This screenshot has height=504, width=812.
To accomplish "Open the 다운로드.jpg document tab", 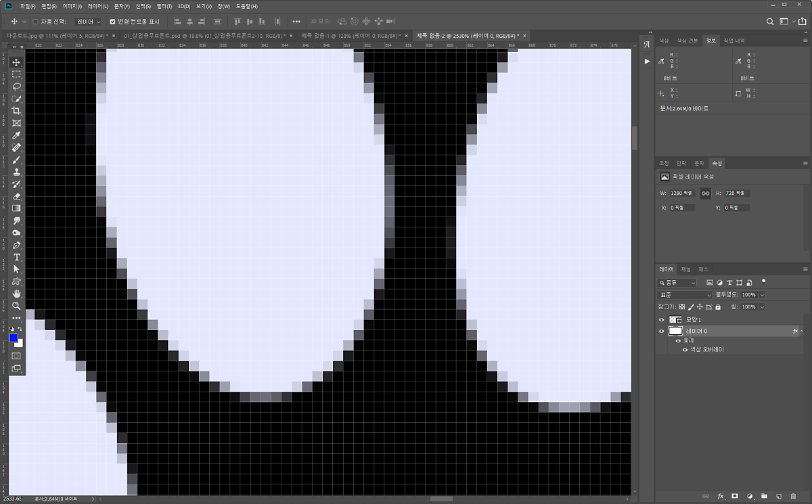I will point(54,35).
